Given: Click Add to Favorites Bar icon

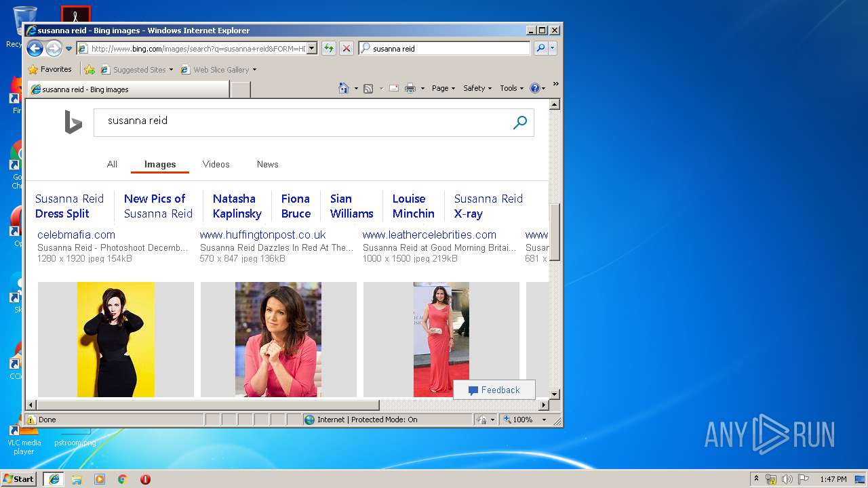Looking at the screenshot, I should click(89, 69).
